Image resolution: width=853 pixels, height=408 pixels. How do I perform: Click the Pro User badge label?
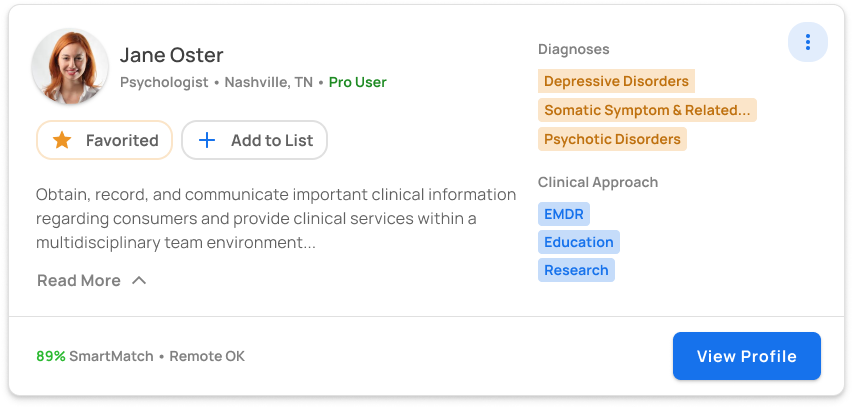click(357, 82)
